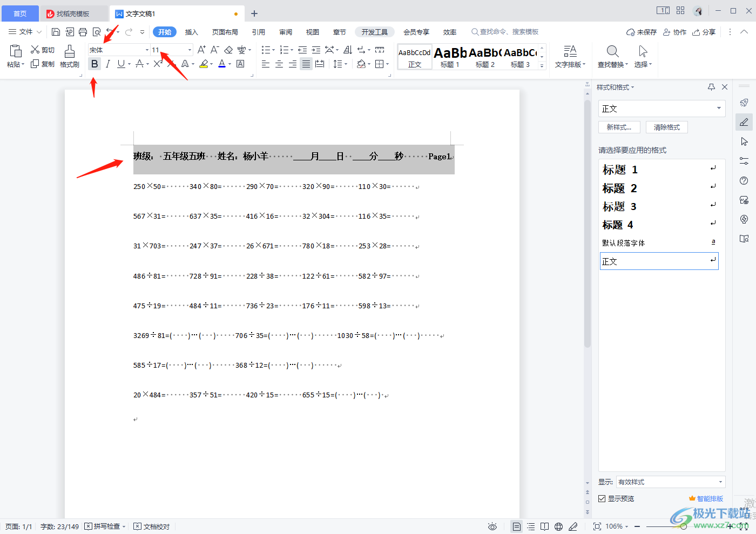Increase font size with the A+ icon
The height and width of the screenshot is (534, 756).
201,50
